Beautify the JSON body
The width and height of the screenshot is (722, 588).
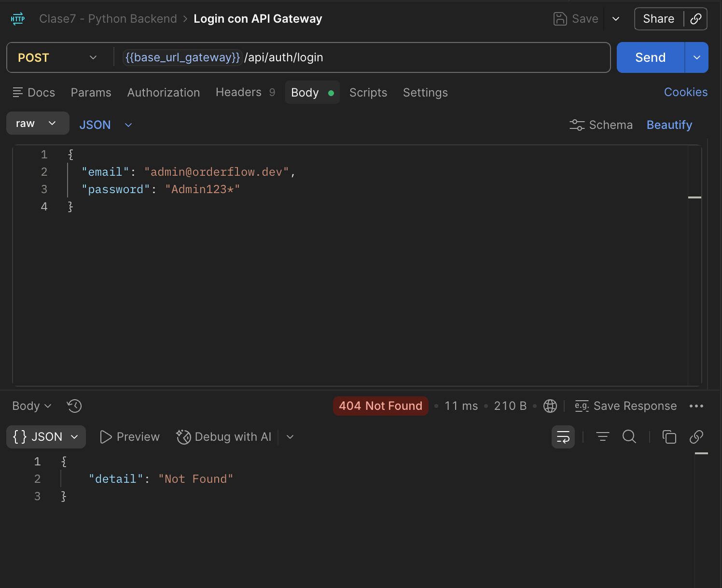pyautogui.click(x=669, y=125)
